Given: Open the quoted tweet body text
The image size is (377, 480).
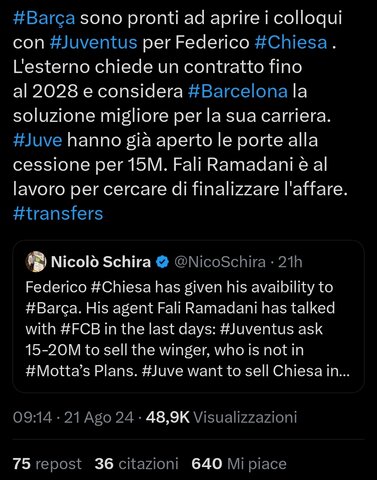Looking at the screenshot, I should click(188, 329).
